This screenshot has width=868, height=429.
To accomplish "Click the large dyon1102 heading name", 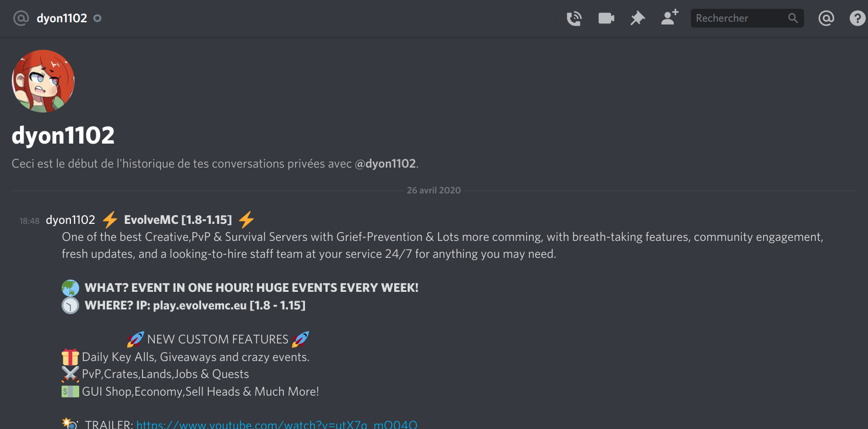I will (x=63, y=135).
